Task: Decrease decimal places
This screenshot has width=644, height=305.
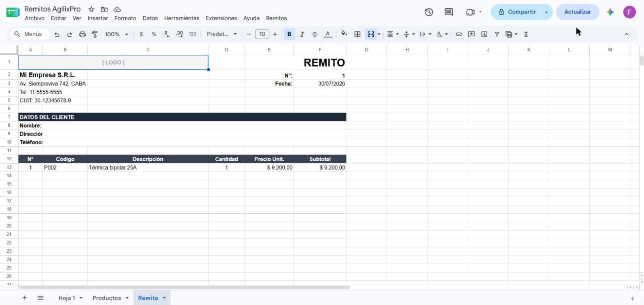Action: 166,34
